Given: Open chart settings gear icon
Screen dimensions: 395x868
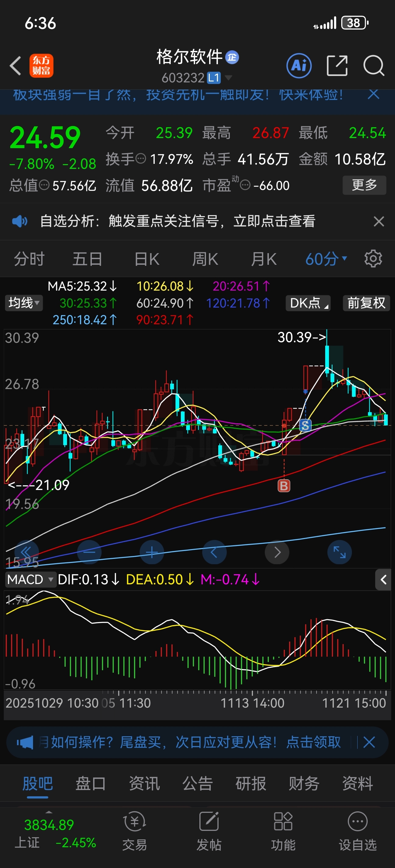Looking at the screenshot, I should (373, 259).
